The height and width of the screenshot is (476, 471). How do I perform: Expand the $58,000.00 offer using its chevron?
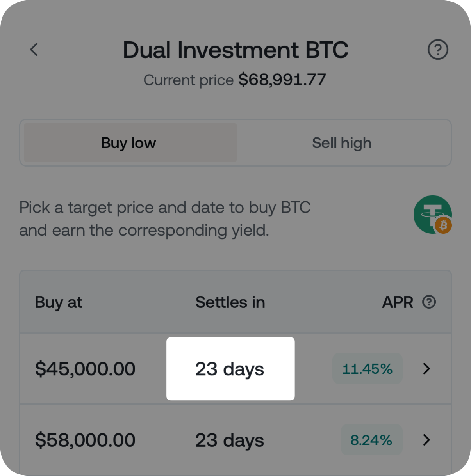pyautogui.click(x=426, y=440)
